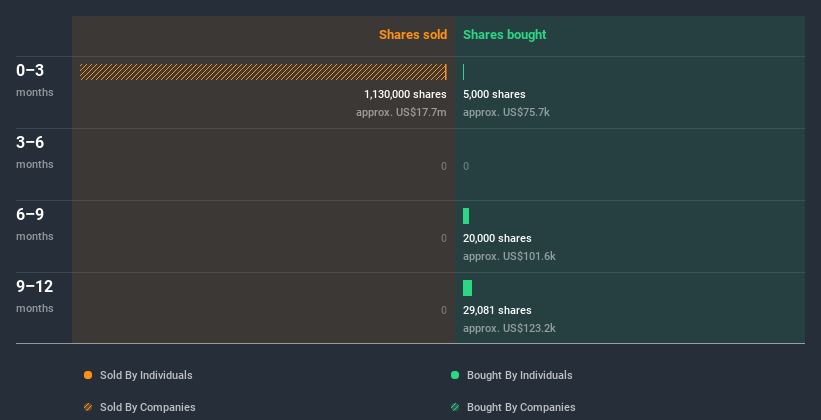Click the hatched Bought By Companies legend icon

coord(455,407)
